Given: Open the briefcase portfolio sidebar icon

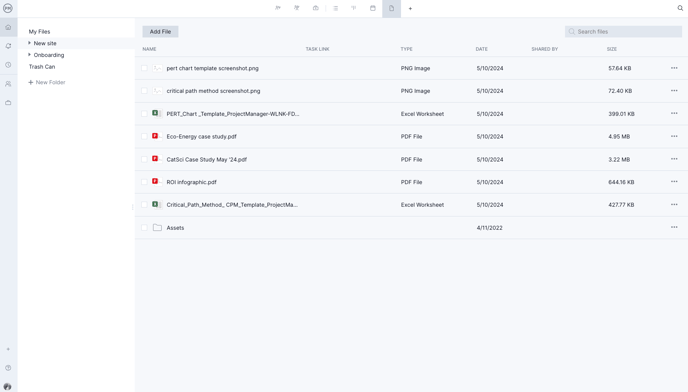Looking at the screenshot, I should [8, 103].
